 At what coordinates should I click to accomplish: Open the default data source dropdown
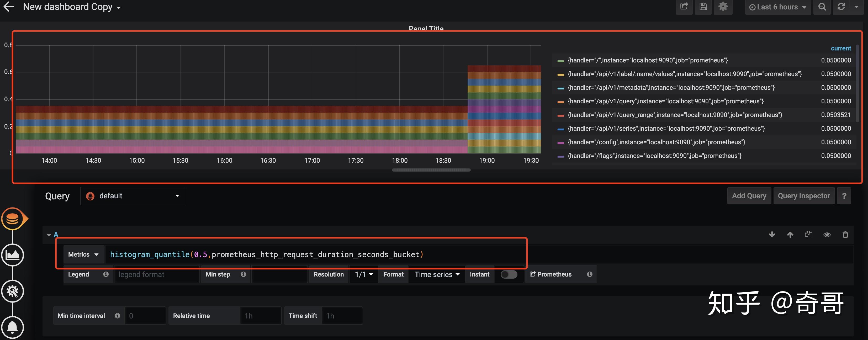tap(133, 196)
